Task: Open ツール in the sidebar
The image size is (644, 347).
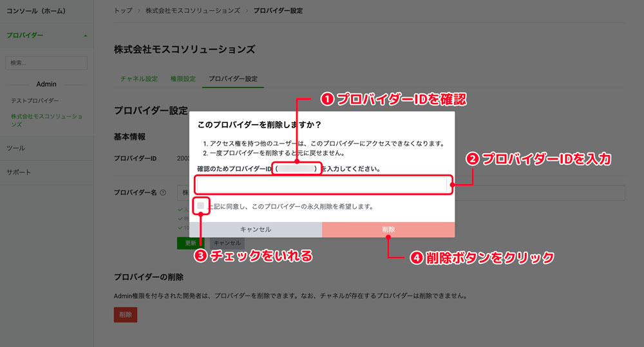Action: click(x=15, y=148)
